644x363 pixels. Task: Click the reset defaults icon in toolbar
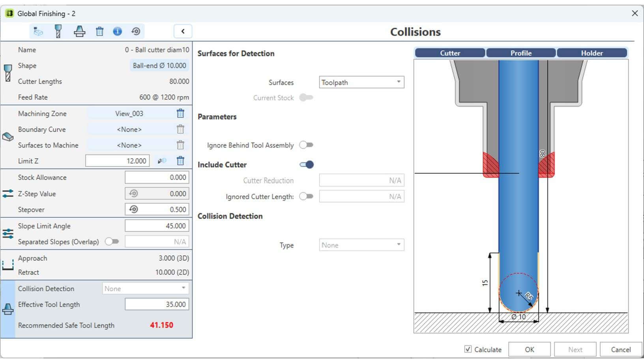[x=136, y=32]
